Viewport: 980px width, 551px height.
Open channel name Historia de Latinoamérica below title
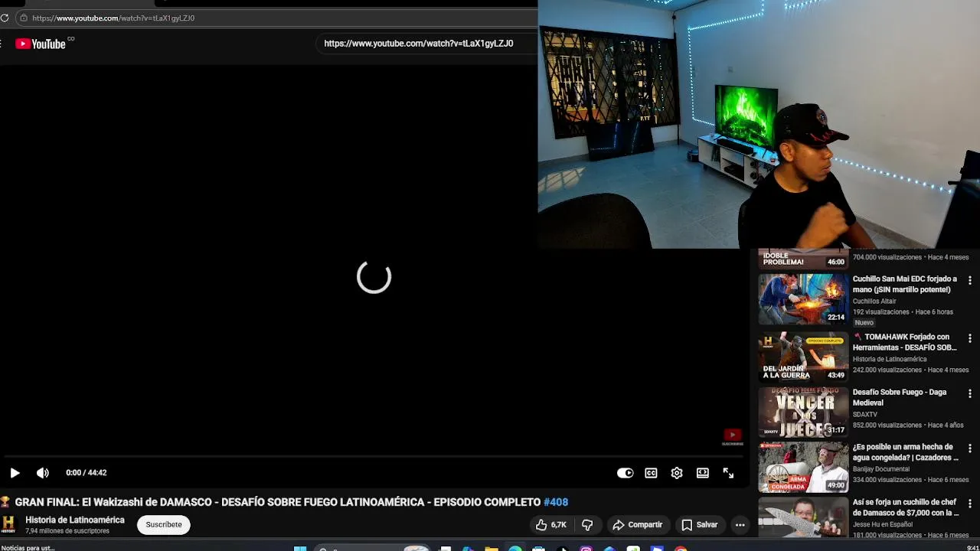75,520
